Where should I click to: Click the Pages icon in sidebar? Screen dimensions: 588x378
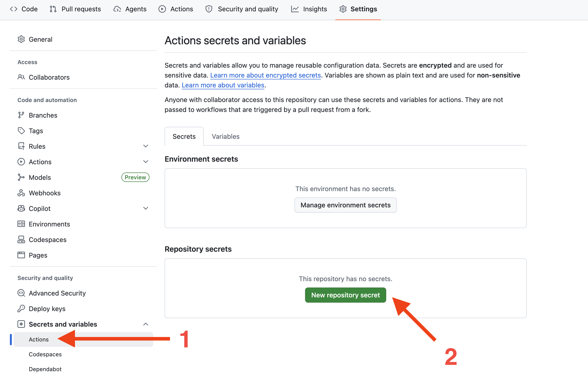pos(21,255)
